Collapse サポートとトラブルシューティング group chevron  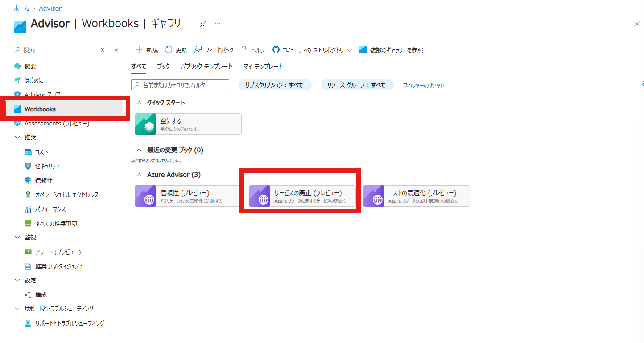coord(17,309)
